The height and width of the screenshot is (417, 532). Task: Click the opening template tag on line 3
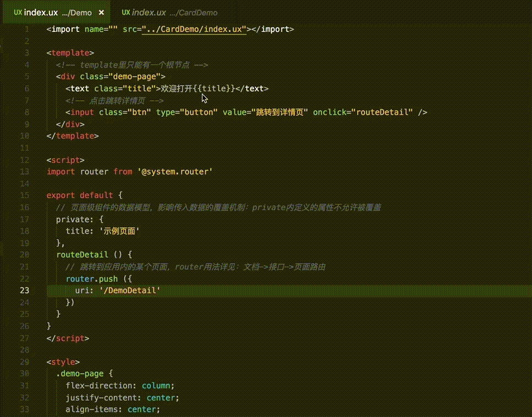[x=70, y=53]
